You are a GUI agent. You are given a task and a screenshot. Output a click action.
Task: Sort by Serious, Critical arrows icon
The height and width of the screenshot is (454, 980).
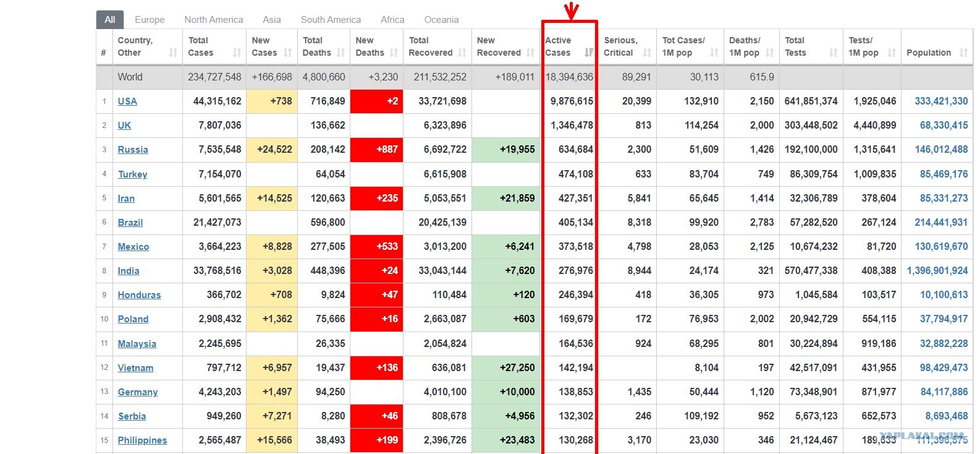tap(647, 53)
